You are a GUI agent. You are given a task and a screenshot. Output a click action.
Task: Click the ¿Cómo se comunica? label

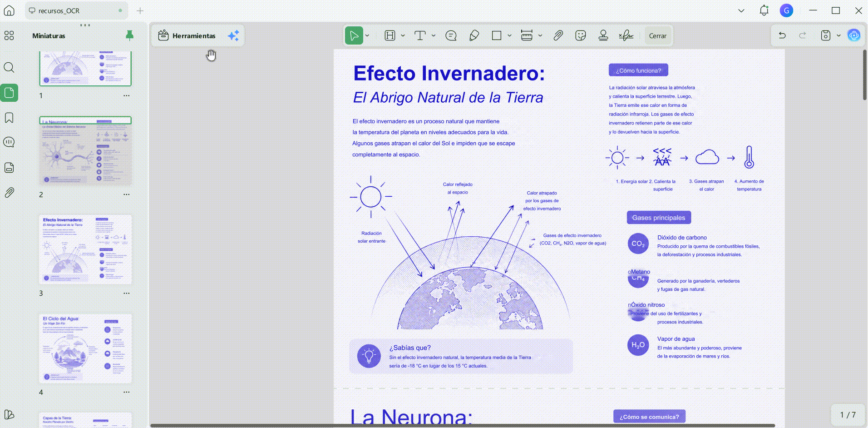[x=649, y=417]
